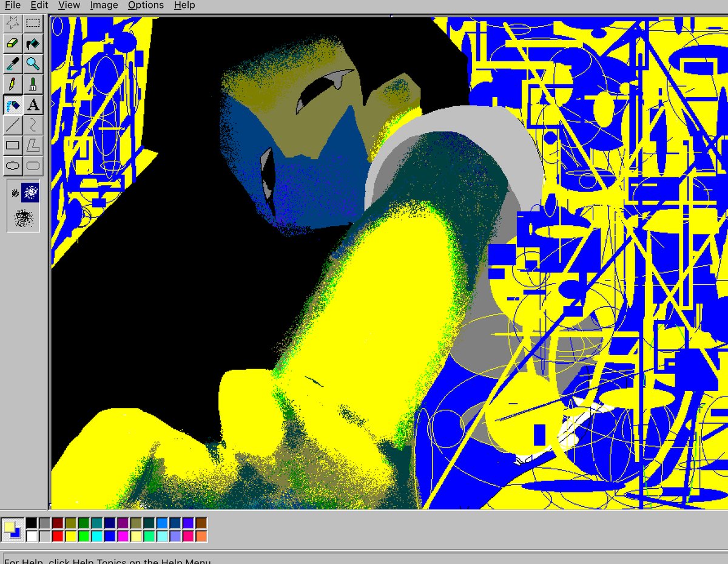
Task: Pick the bright red swatch
Action: (x=58, y=536)
